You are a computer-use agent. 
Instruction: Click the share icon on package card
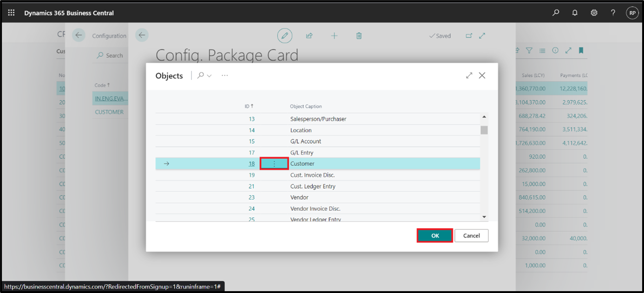pos(309,36)
